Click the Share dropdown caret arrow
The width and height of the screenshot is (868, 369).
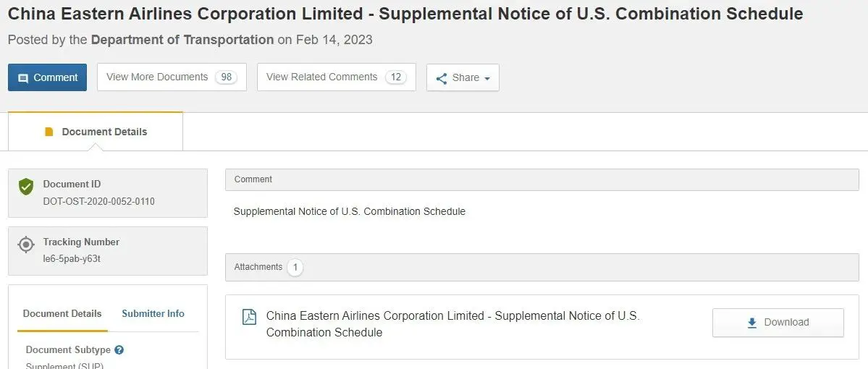coord(487,79)
